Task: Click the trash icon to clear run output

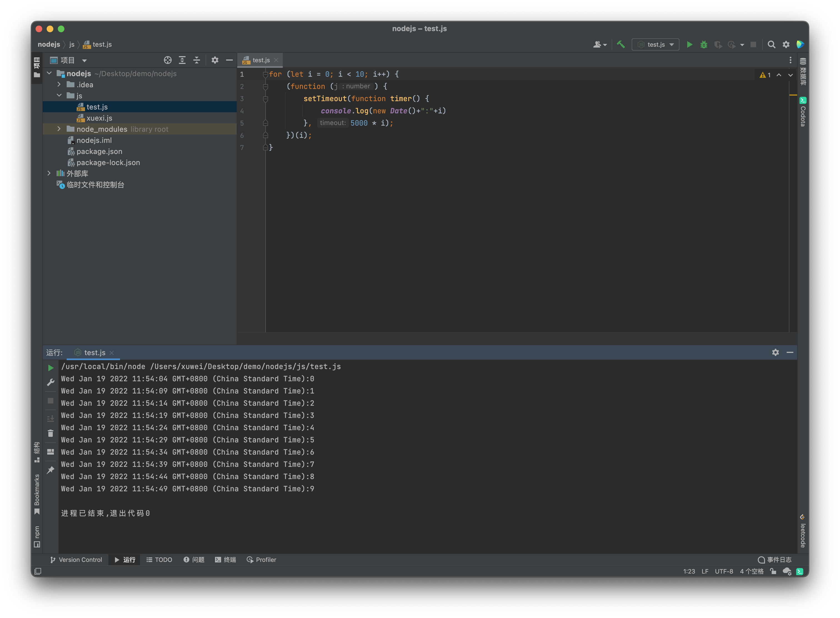Action: [x=51, y=433]
